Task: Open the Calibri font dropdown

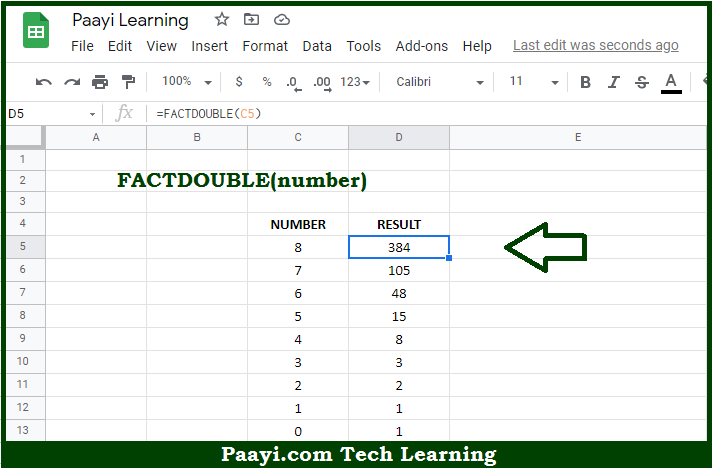Action: [440, 82]
